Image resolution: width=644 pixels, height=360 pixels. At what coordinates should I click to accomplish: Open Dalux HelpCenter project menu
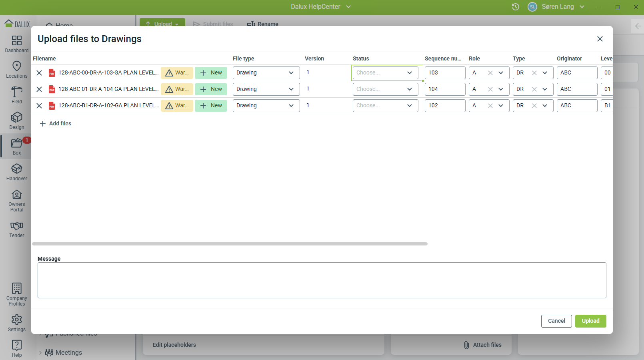point(321,7)
